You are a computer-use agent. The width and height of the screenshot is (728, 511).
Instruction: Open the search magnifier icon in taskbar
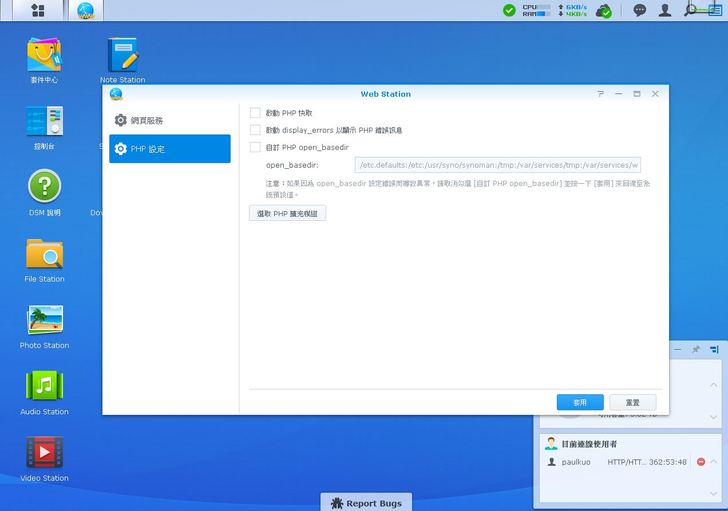click(690, 10)
